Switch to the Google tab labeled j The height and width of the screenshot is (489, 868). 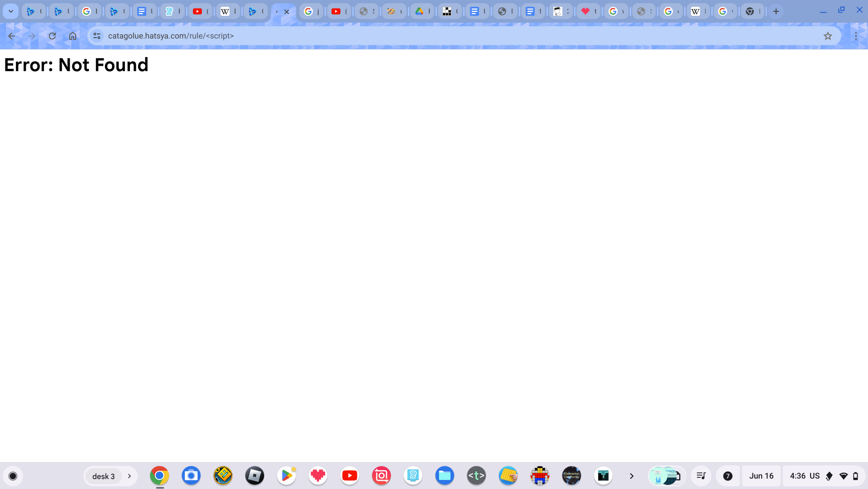311,11
